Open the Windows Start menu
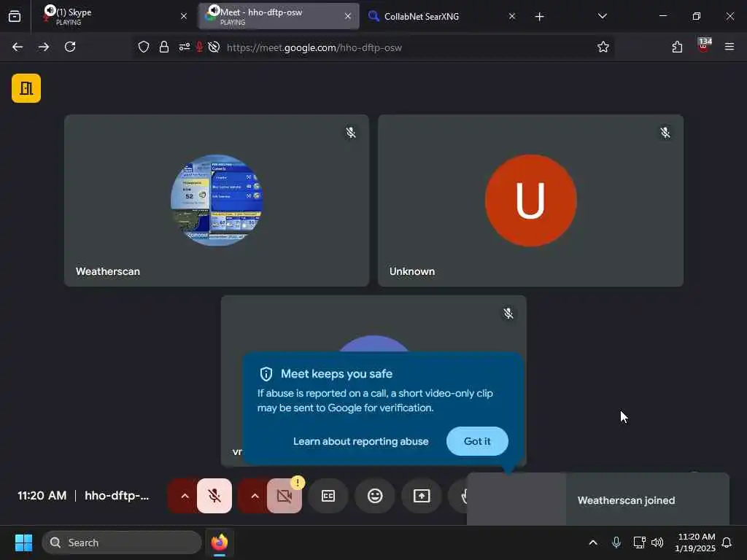This screenshot has height=560, width=747. (23, 542)
